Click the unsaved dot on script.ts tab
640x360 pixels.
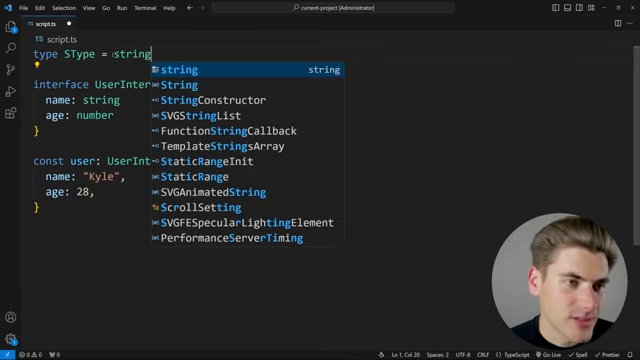[69, 24]
